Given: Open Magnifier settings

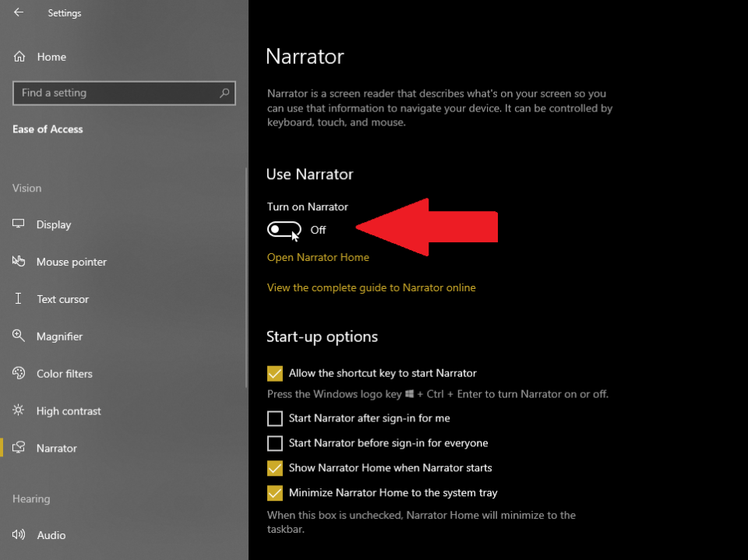Looking at the screenshot, I should pyautogui.click(x=124, y=336).
